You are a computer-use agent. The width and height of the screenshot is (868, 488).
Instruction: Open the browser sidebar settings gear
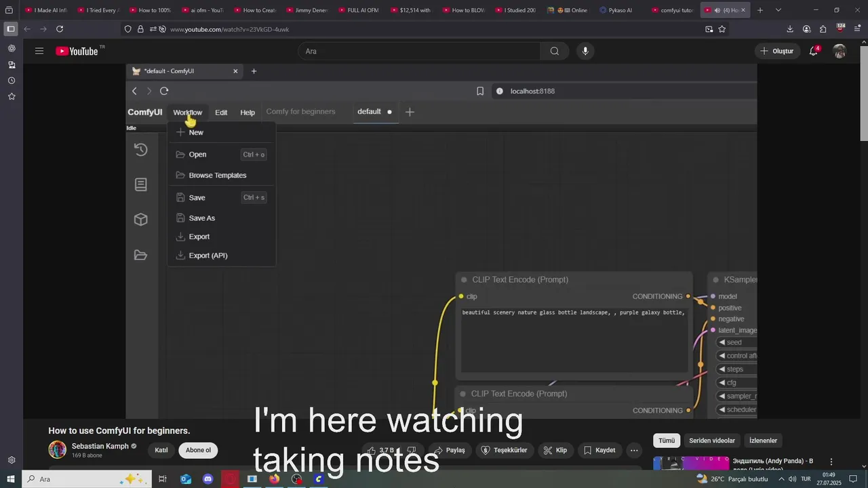click(12, 460)
